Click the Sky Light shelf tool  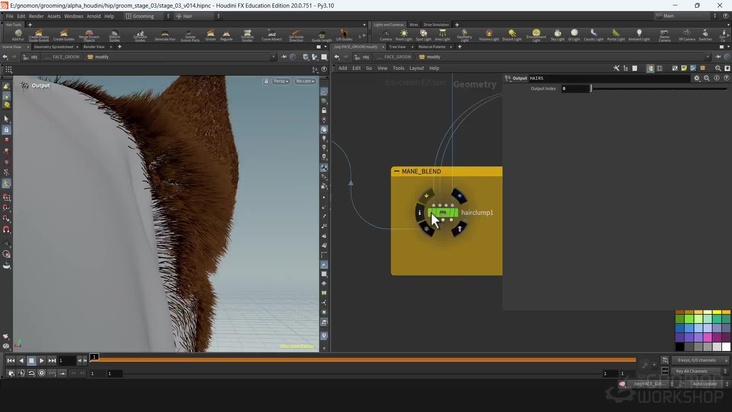coord(560,35)
